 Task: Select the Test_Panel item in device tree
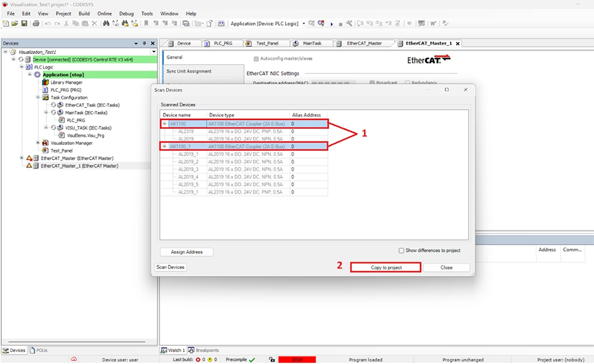[61, 150]
